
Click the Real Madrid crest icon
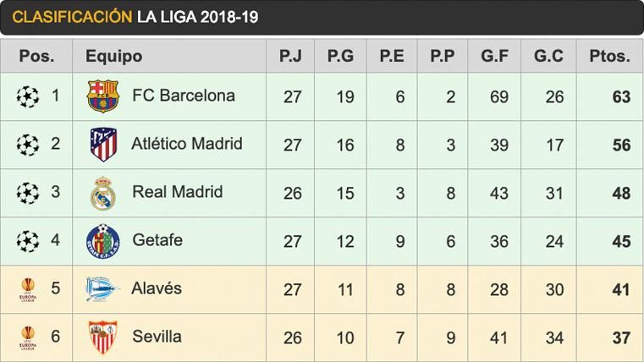coord(103,193)
